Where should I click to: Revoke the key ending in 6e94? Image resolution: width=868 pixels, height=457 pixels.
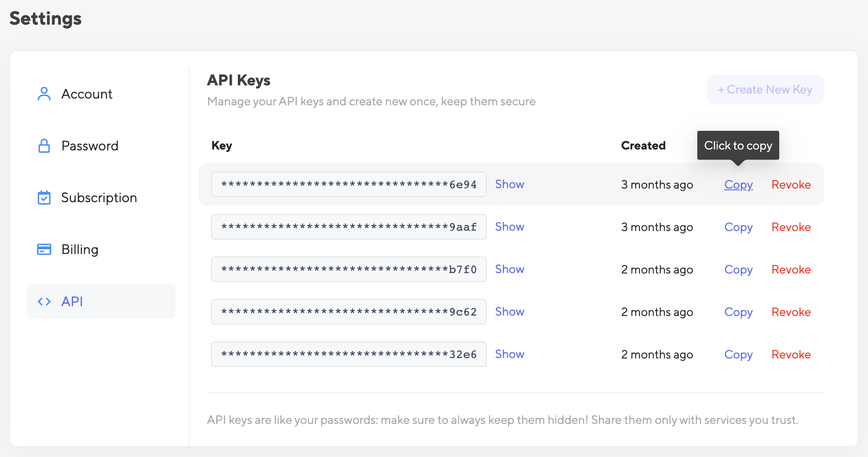pos(791,185)
